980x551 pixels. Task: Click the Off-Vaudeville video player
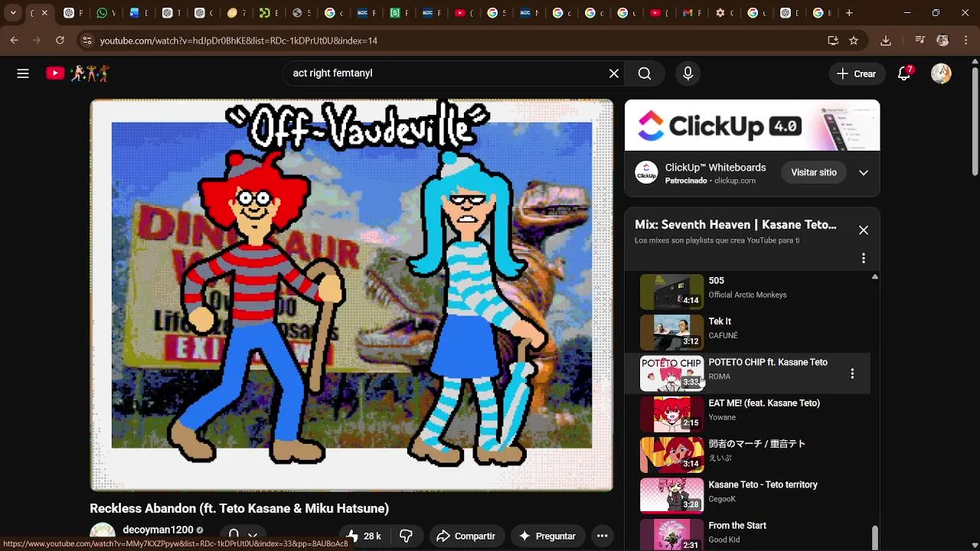pos(351,295)
